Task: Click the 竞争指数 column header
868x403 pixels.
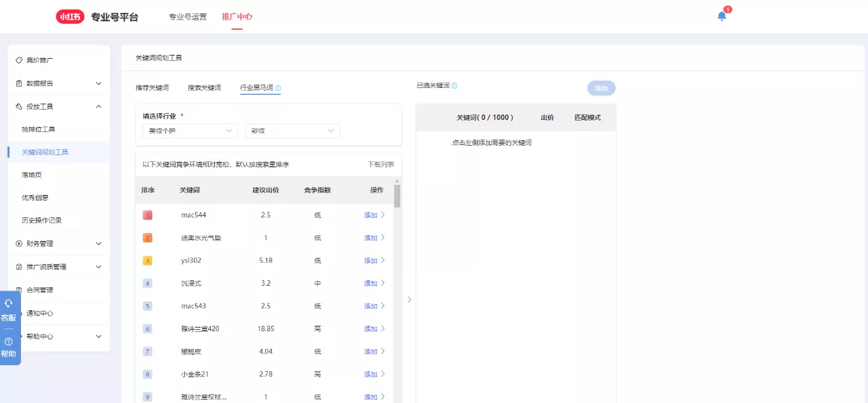Action: coord(317,190)
